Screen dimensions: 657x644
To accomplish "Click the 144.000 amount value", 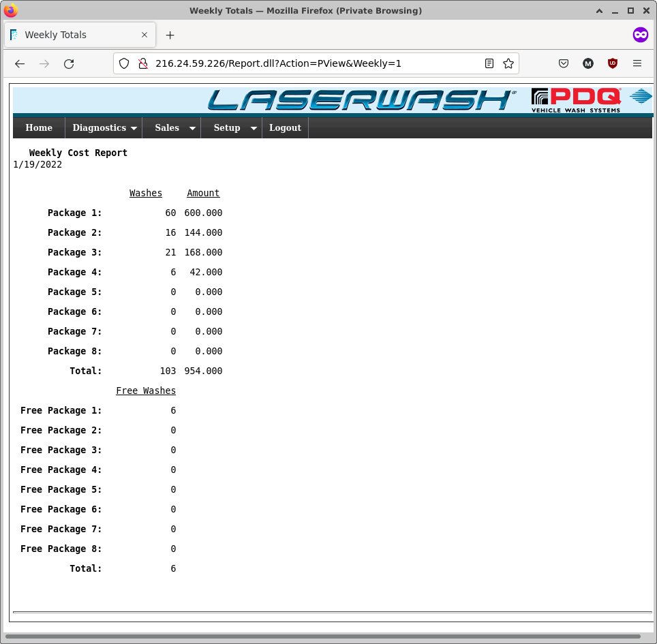I will coord(203,232).
